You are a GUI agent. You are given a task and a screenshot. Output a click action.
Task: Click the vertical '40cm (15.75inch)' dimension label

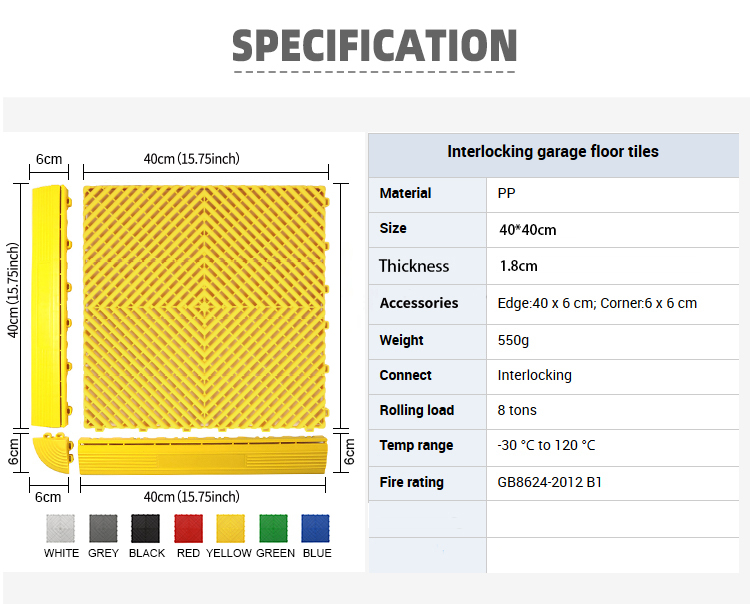pyautogui.click(x=13, y=290)
